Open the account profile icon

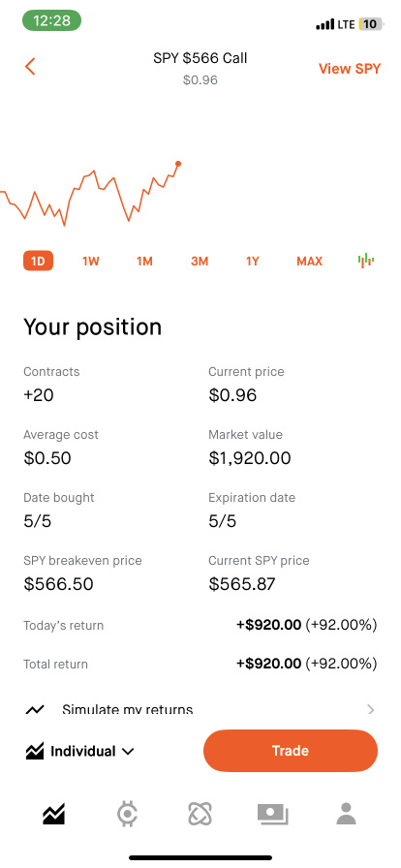(346, 815)
